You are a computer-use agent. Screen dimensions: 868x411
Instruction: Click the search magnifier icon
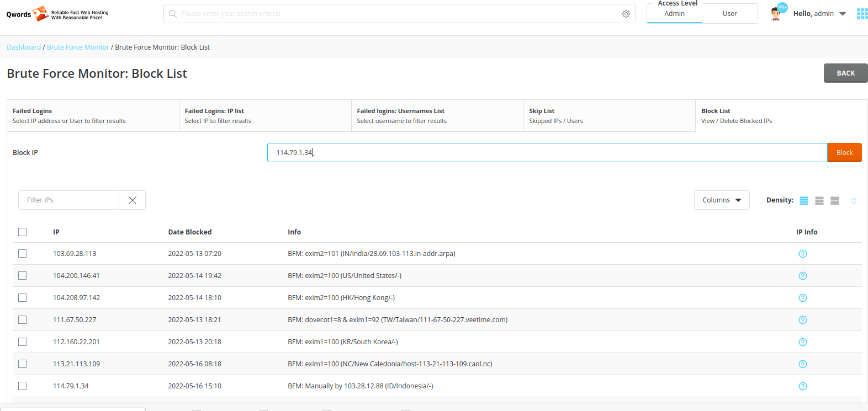click(173, 14)
